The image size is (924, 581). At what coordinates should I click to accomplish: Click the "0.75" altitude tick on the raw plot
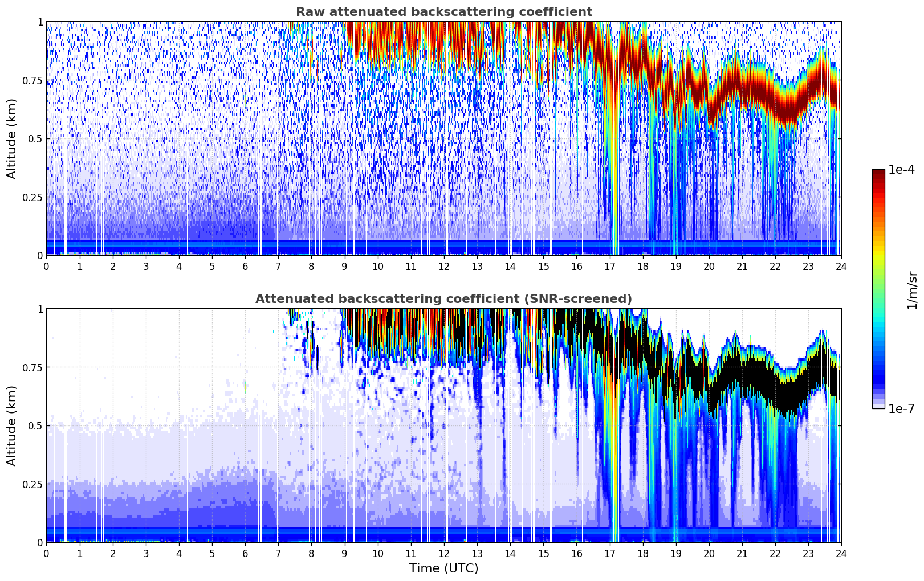click(x=32, y=80)
